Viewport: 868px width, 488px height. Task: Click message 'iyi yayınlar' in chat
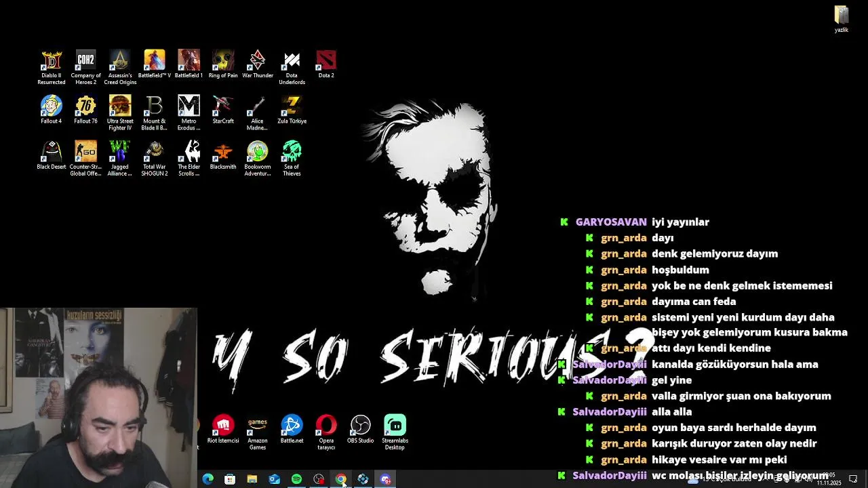(x=680, y=222)
